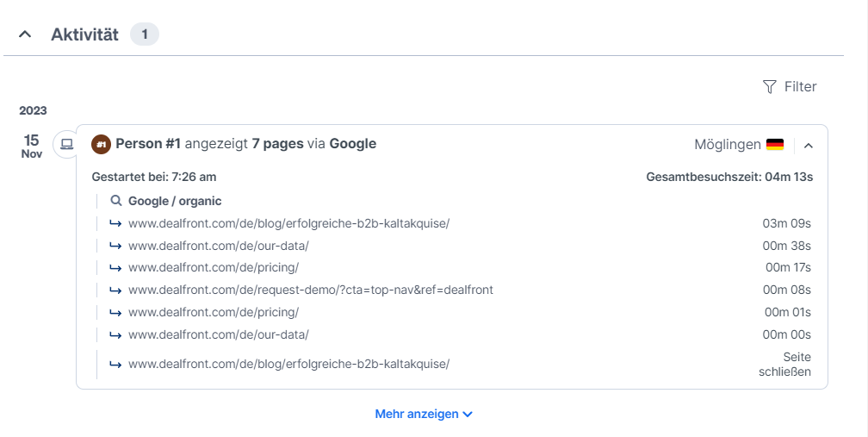This screenshot has width=868, height=437.
Task: Click the Filter label text
Action: pyautogui.click(x=801, y=87)
